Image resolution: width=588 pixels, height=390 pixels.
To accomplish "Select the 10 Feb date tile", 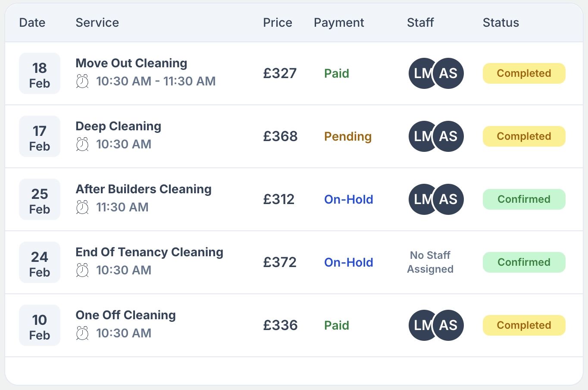I will point(40,325).
